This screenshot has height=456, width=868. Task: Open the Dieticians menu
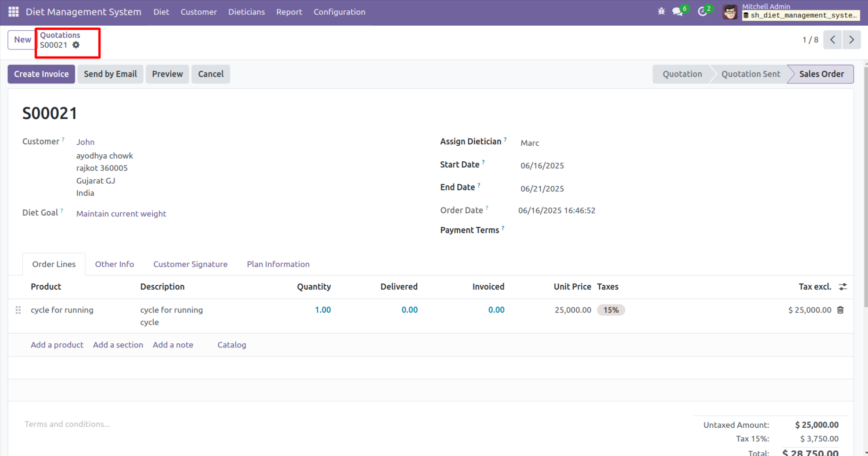click(246, 12)
